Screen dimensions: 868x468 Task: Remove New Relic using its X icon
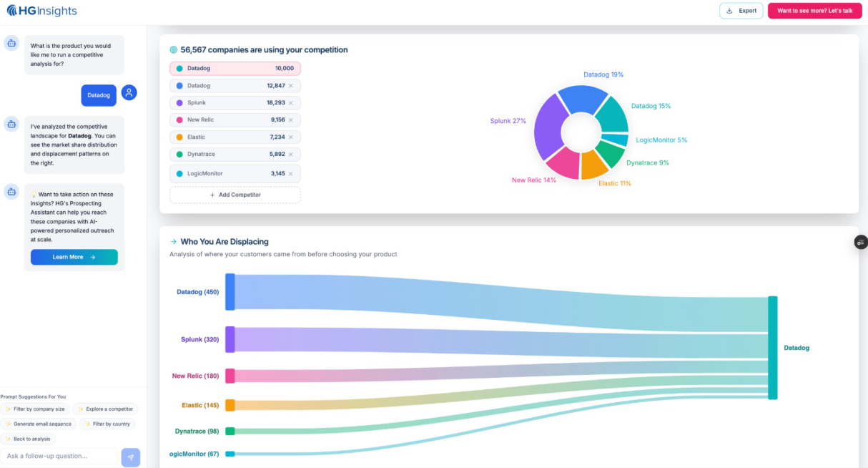click(x=290, y=120)
